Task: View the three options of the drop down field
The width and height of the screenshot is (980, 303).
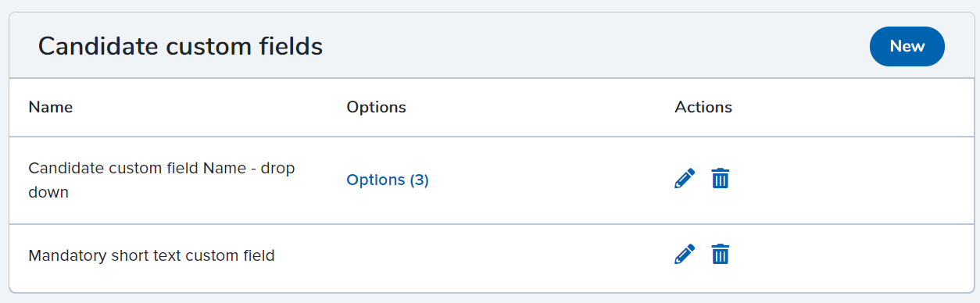Action: point(388,180)
